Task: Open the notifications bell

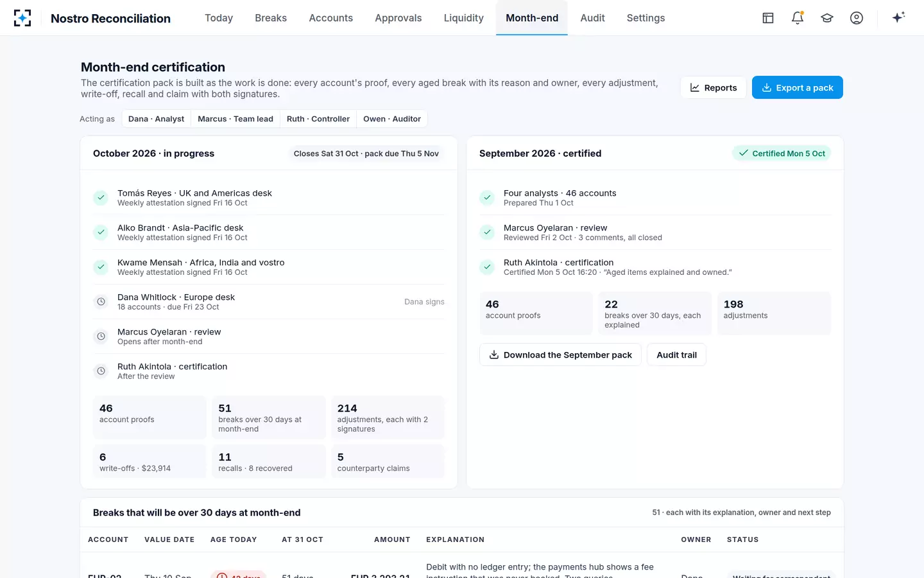Action: click(x=798, y=18)
